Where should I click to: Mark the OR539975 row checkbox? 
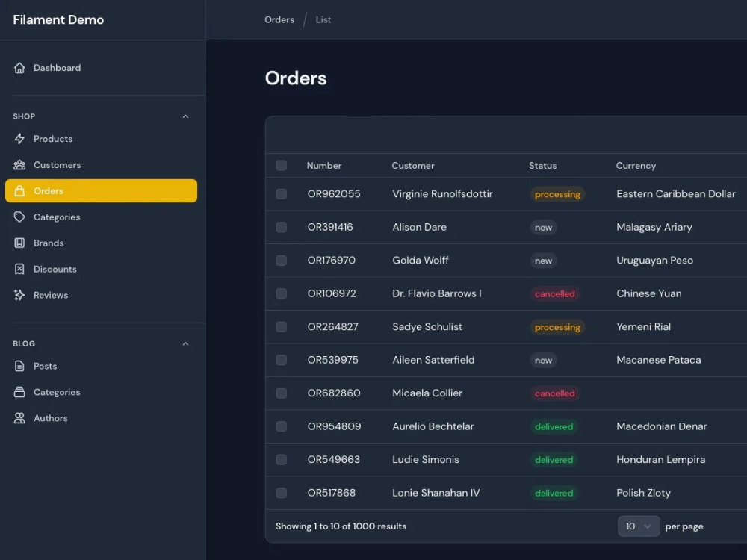click(281, 360)
